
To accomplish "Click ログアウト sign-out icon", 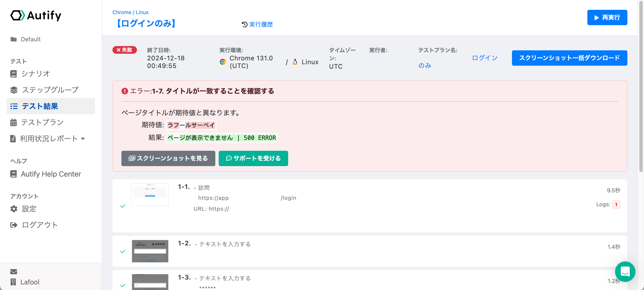I will coord(14,225).
